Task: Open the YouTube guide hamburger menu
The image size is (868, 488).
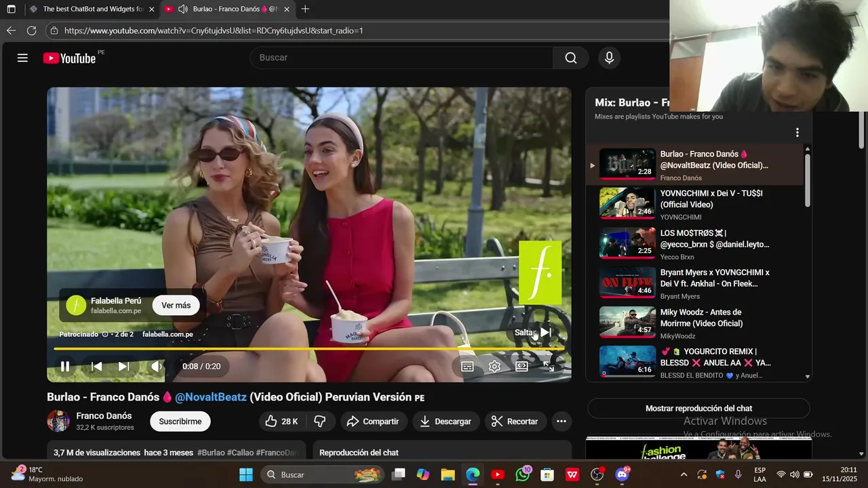Action: [x=22, y=58]
